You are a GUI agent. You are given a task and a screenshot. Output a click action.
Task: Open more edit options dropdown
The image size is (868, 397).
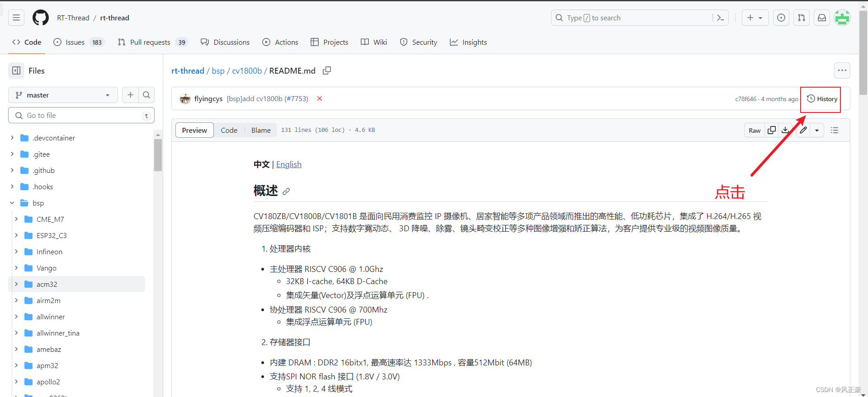817,130
